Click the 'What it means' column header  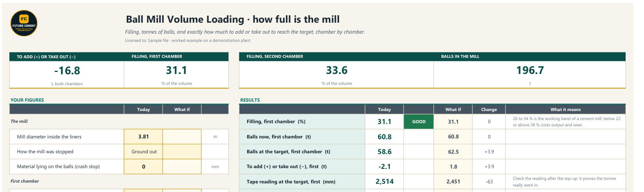pos(565,109)
